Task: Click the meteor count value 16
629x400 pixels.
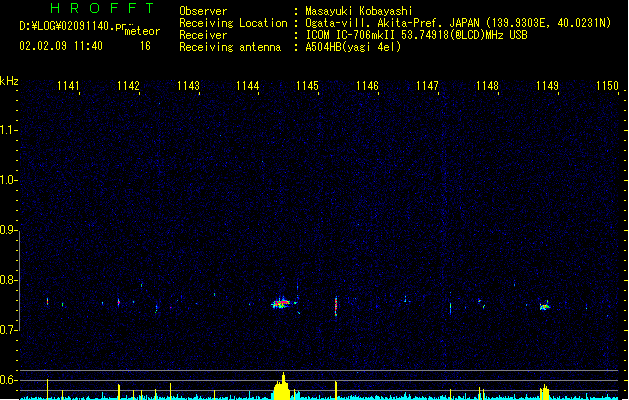Action: [145, 46]
